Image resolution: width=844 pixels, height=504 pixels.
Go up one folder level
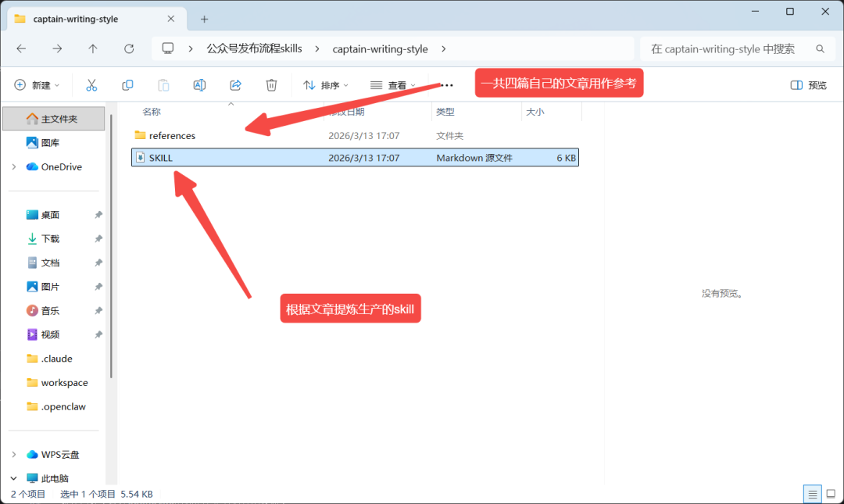pos(93,49)
